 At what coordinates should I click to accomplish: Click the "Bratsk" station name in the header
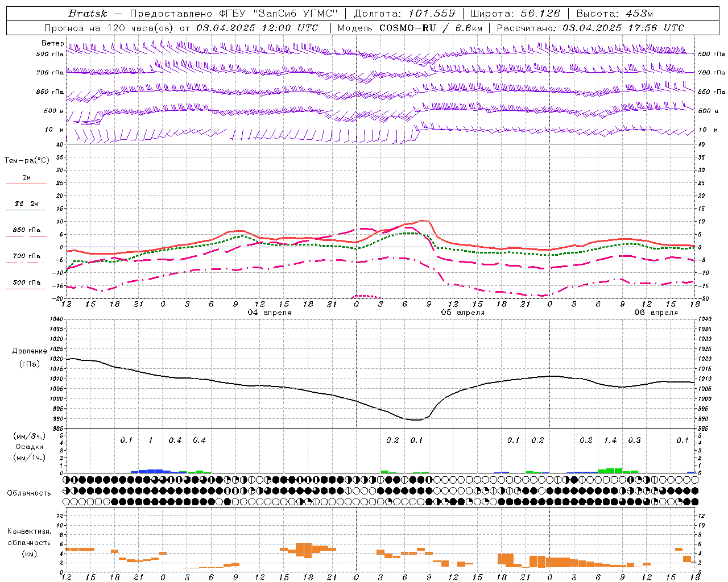[88, 14]
